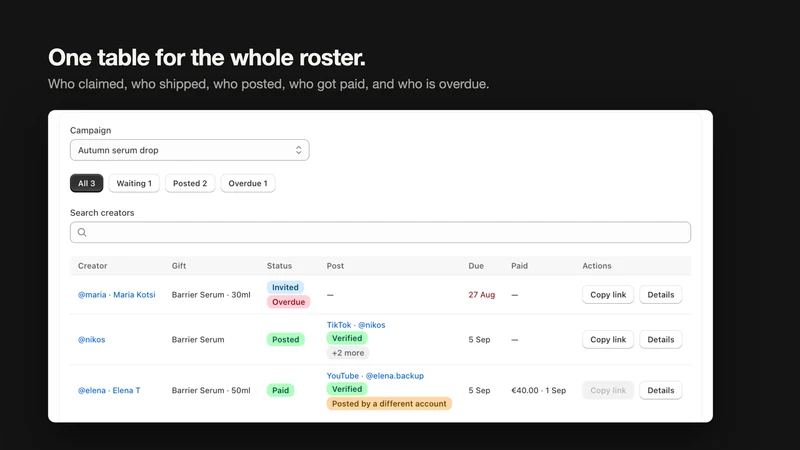Click Barrier Serum · 30ml gift cell
Image resolution: width=800 pixels, height=450 pixels.
[211, 294]
